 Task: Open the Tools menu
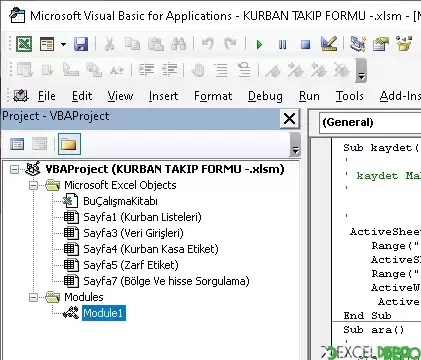tap(350, 96)
